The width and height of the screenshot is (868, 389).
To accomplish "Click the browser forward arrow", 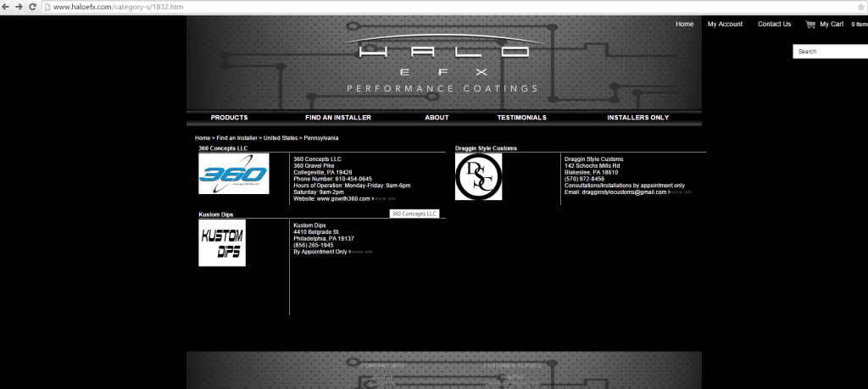I will coord(19,7).
